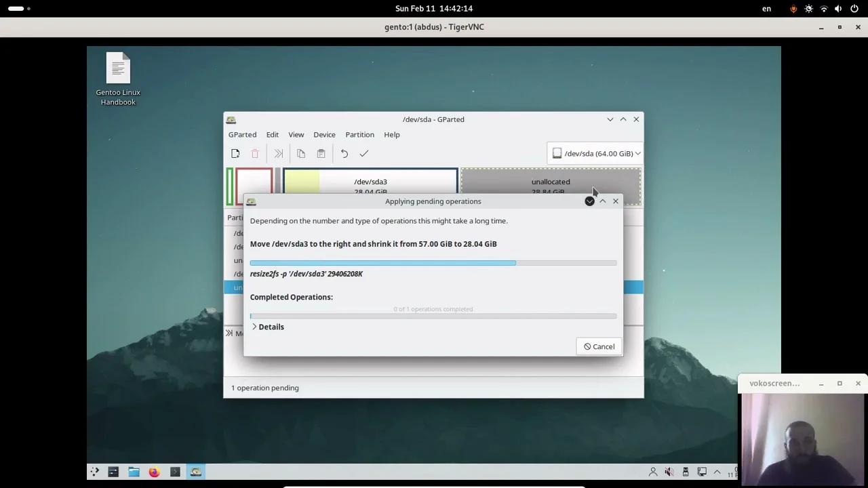This screenshot has width=868, height=488.
Task: Launch Firefox from the taskbar
Action: [155, 471]
